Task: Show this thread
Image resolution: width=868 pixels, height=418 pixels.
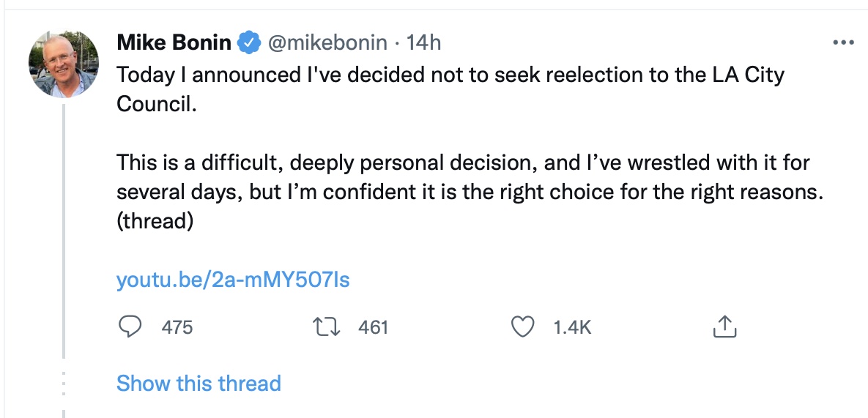Action: coord(199,383)
